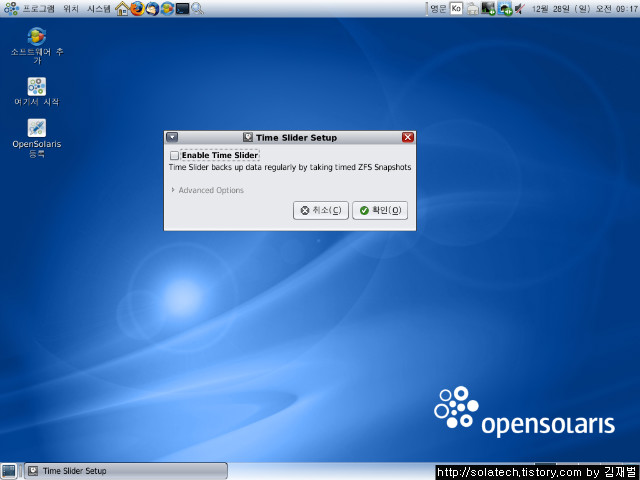640x480 pixels.
Task: Click the Ko keyboard layout indicator
Action: pos(456,9)
